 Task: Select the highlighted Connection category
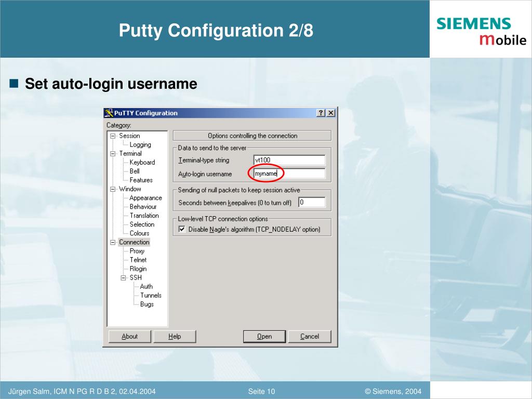134,242
